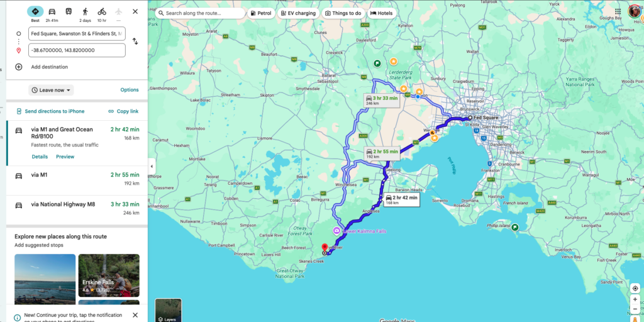The image size is (644, 322).
Task: Click the Explore new places along this route heading
Action: tap(60, 236)
